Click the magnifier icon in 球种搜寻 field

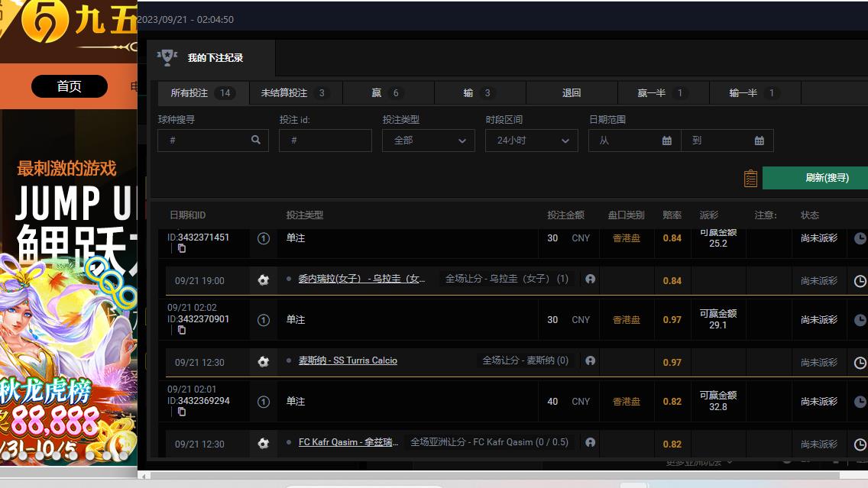(256, 141)
